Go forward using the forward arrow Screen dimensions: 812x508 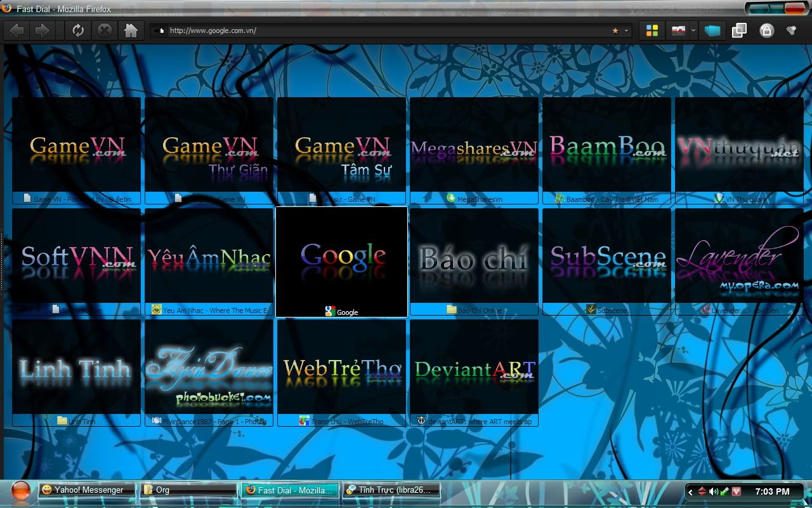click(42, 30)
